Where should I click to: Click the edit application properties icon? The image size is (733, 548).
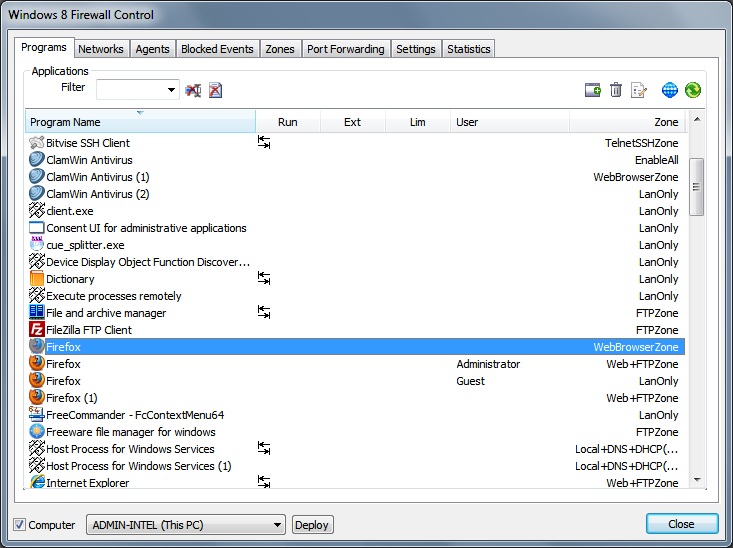tap(640, 90)
